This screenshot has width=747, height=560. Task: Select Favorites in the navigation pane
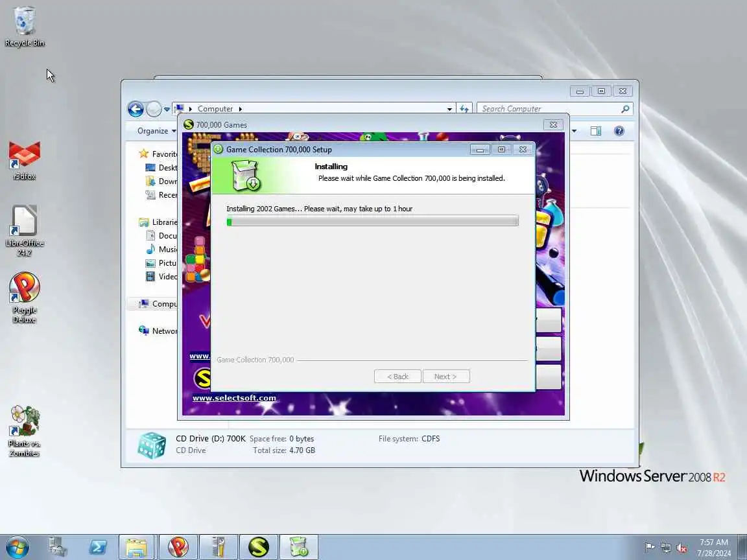(158, 154)
